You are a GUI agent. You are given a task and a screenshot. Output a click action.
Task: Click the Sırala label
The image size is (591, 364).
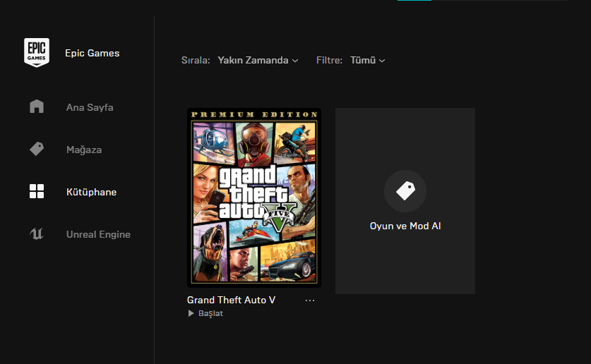pos(196,60)
